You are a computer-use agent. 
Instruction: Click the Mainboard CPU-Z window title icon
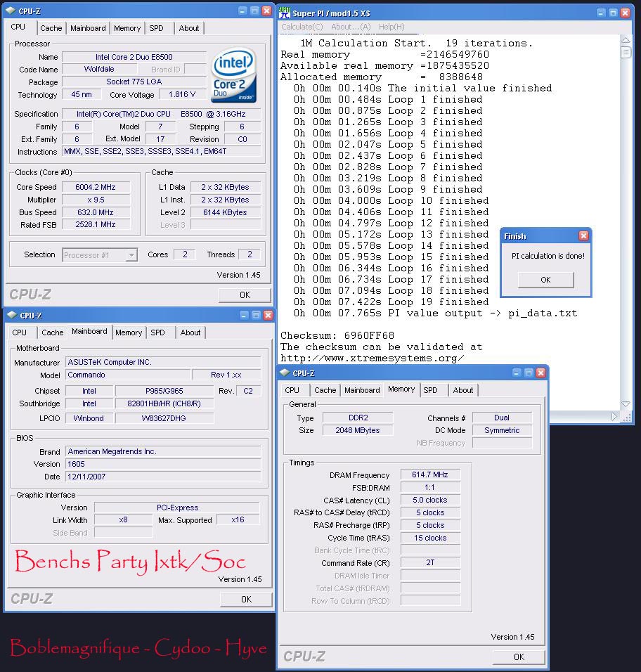(x=12, y=315)
